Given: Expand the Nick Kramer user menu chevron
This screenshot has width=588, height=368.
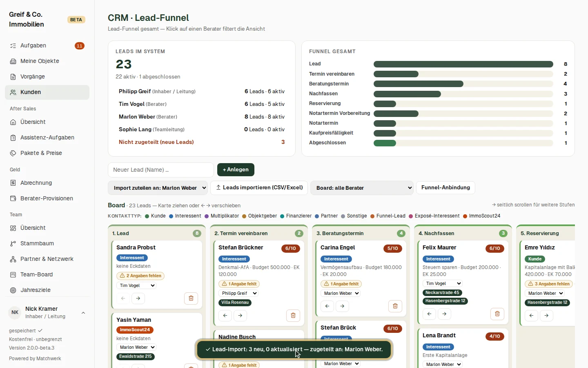Looking at the screenshot, I should pos(83,313).
